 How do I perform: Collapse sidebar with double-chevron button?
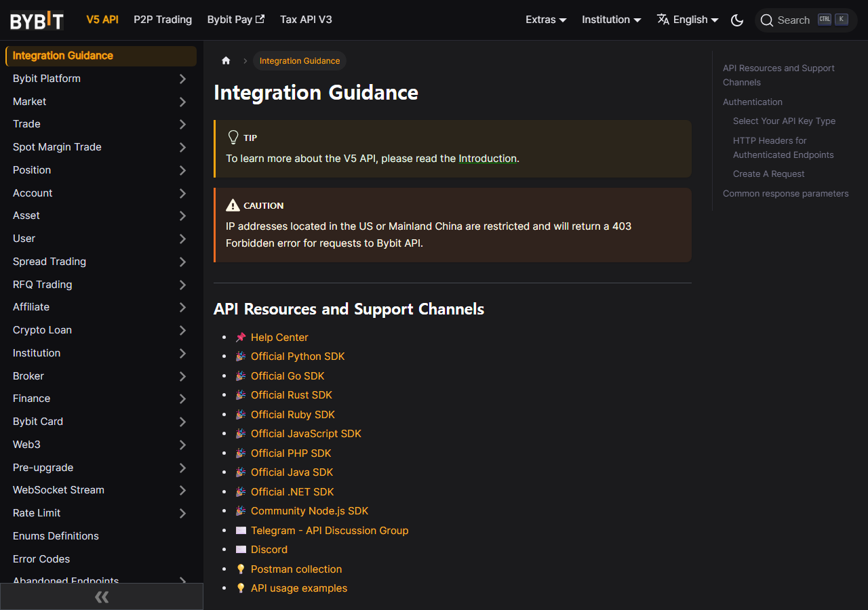[102, 596]
